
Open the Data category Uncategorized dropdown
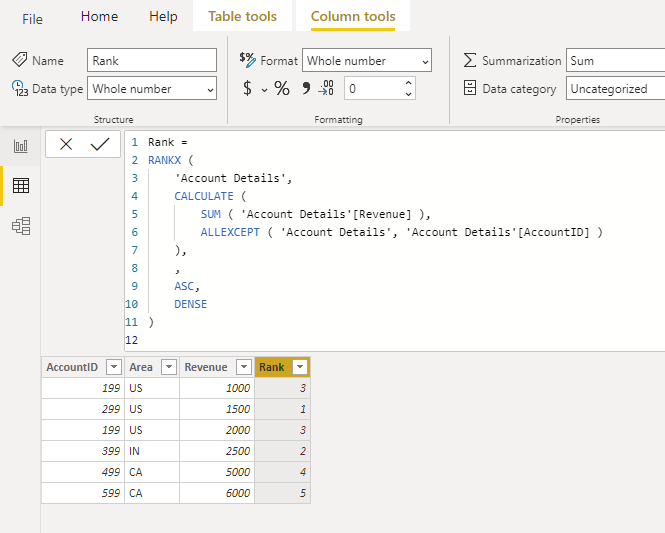click(615, 88)
